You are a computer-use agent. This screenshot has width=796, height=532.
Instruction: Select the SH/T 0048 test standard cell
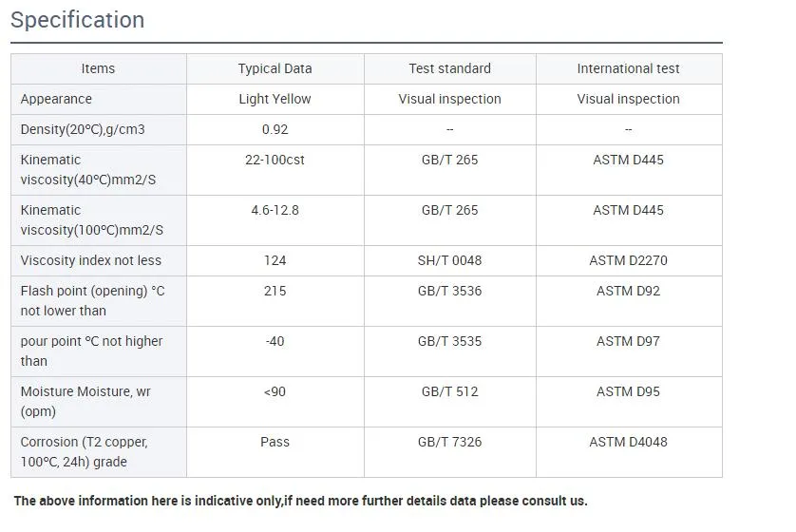[449, 260]
